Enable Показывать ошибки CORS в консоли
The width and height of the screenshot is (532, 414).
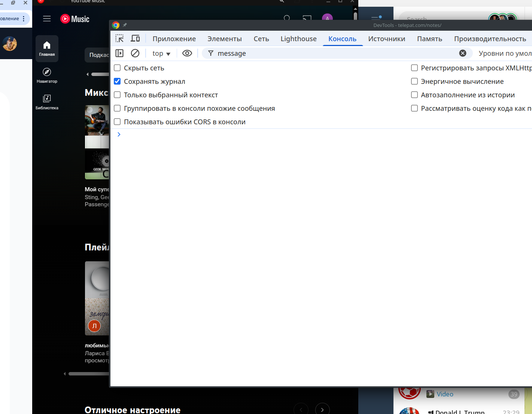(117, 122)
